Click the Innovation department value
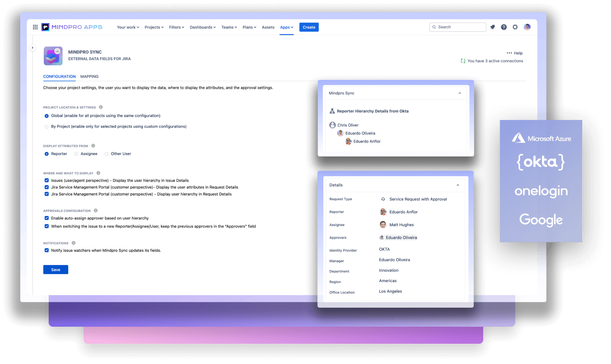The image size is (611, 364). coord(389,270)
